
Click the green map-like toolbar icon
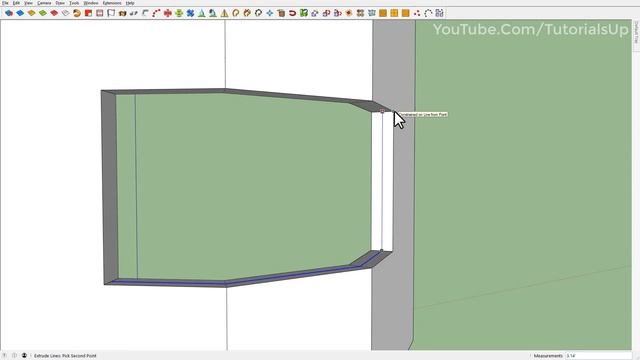pos(304,13)
